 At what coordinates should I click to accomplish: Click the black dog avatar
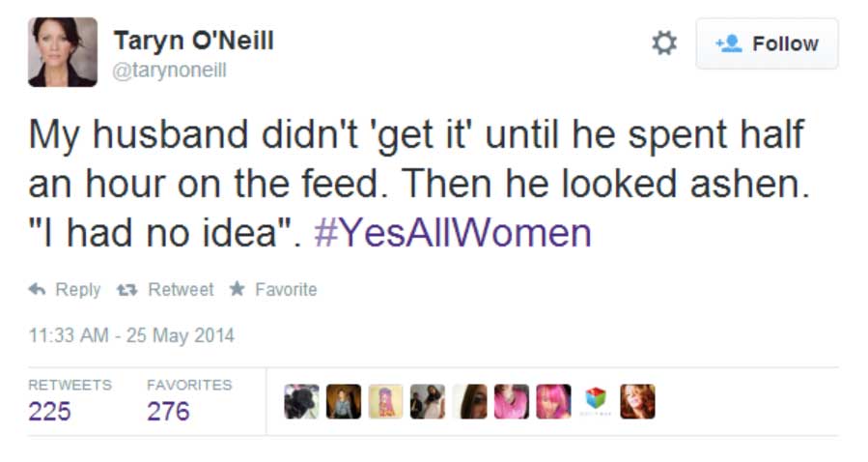point(301,401)
